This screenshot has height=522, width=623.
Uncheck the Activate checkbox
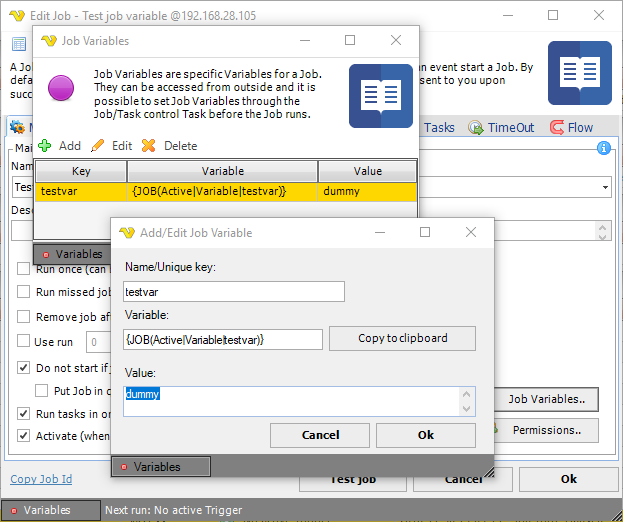pyautogui.click(x=24, y=436)
